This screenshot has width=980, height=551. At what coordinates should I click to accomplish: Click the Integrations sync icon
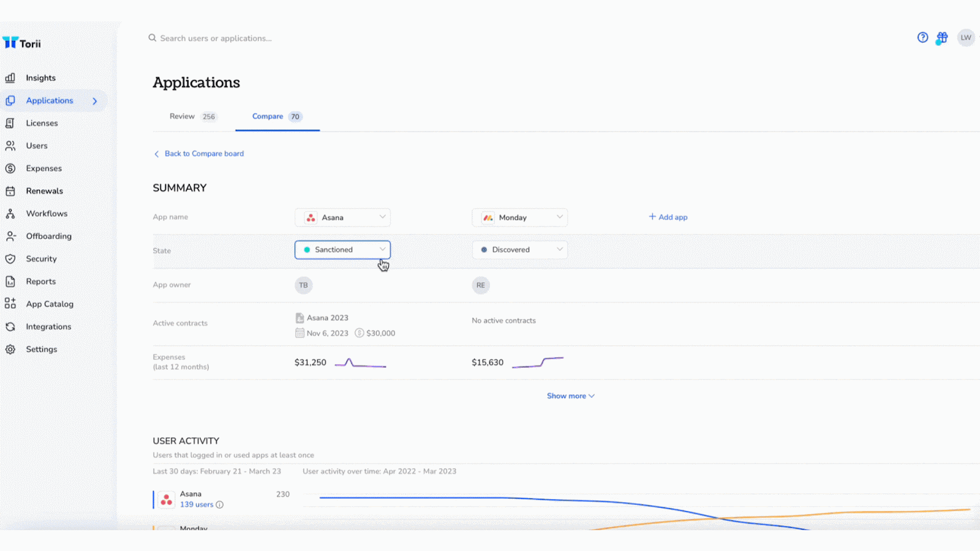pyautogui.click(x=10, y=327)
